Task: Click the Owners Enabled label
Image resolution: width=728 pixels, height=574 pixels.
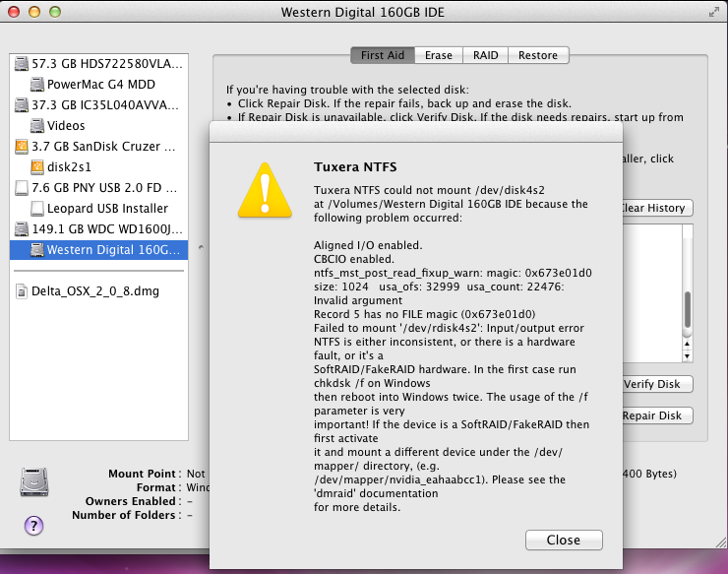Action: pyautogui.click(x=133, y=501)
